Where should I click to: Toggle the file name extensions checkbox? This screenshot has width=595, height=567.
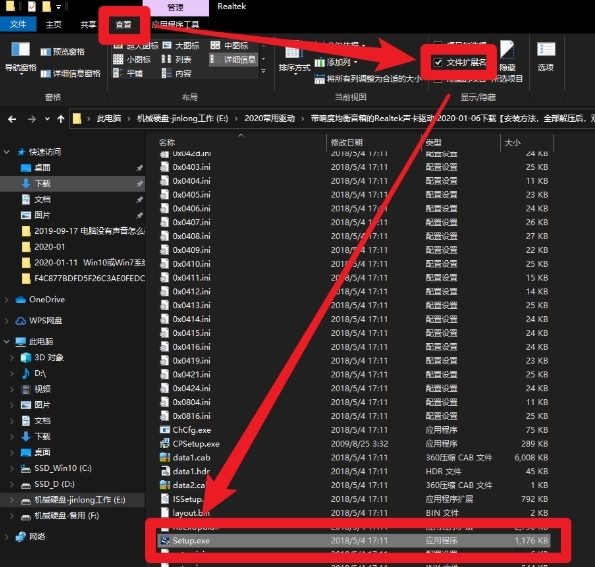pyautogui.click(x=438, y=63)
